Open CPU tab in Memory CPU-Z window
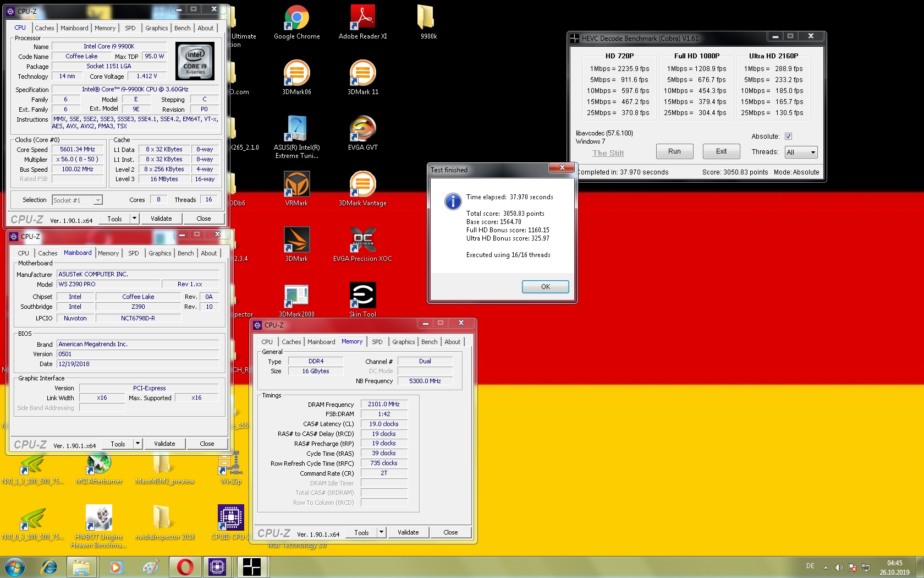The image size is (924, 578). [x=267, y=342]
